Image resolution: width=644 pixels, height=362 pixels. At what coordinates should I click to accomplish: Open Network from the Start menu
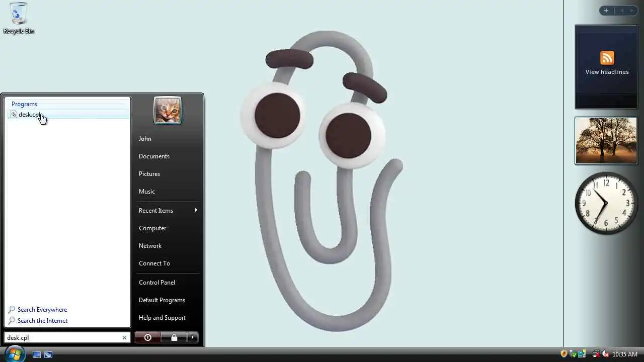click(x=150, y=246)
